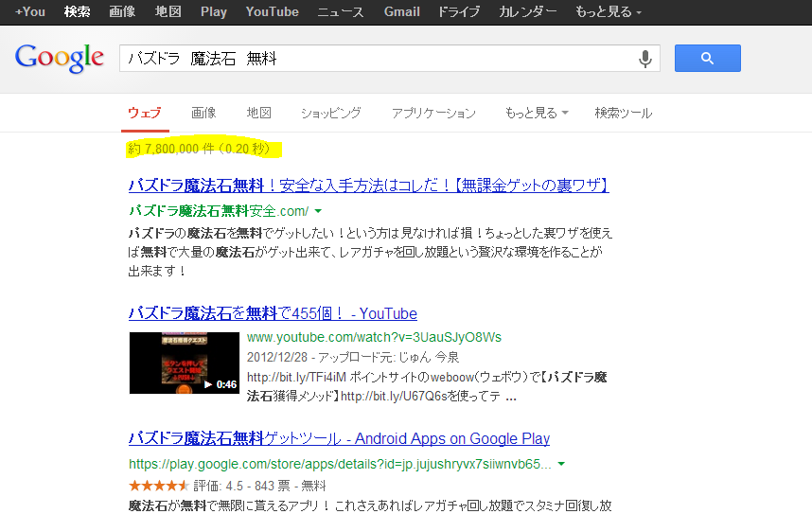Viewport: 812px width, 514px height.
Task: Switch to ショッピング results tab
Action: [x=331, y=113]
